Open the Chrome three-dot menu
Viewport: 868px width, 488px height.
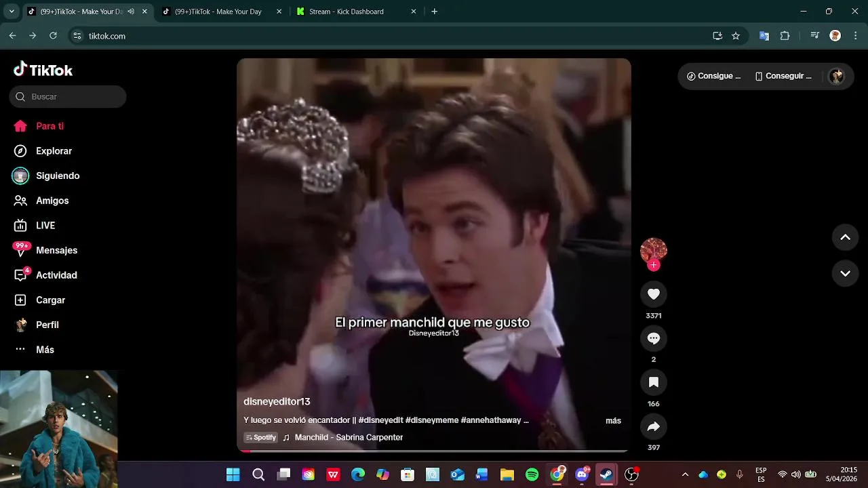pos(856,36)
